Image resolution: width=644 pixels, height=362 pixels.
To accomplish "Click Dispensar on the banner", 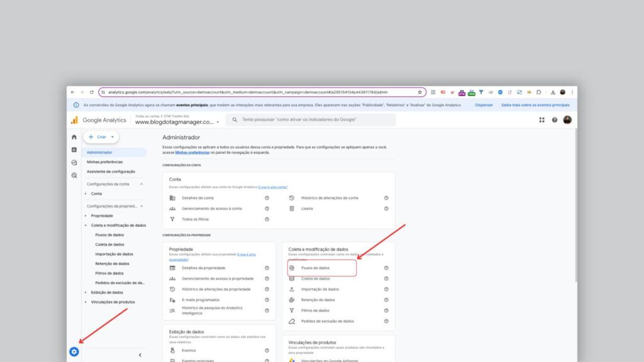I will (484, 105).
